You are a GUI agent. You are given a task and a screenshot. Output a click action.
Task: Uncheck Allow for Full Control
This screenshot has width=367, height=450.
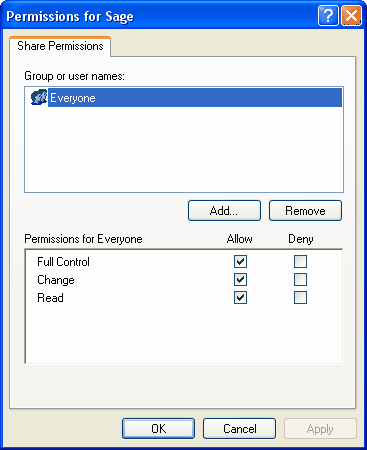[x=240, y=262]
